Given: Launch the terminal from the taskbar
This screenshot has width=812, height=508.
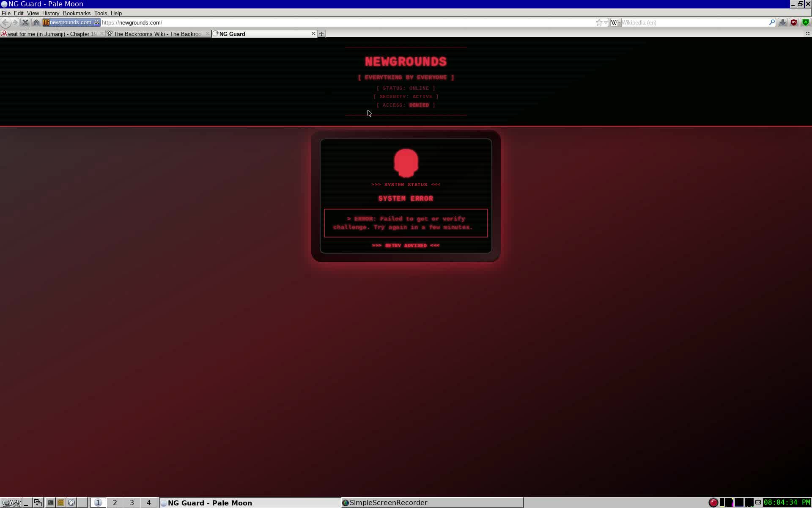Looking at the screenshot, I should click(x=50, y=502).
